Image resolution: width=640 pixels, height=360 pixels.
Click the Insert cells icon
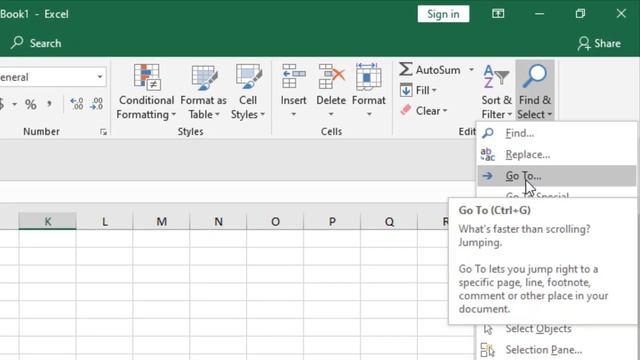[x=293, y=76]
